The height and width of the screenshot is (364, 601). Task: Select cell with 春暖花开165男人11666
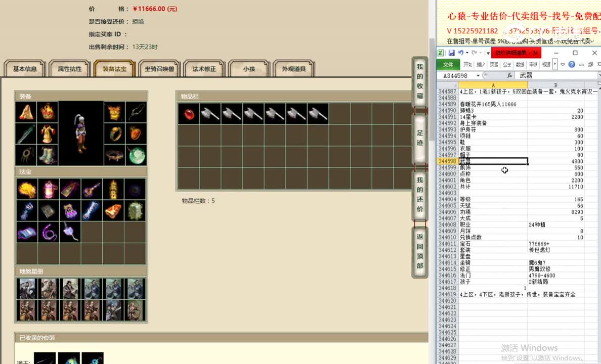coord(493,104)
